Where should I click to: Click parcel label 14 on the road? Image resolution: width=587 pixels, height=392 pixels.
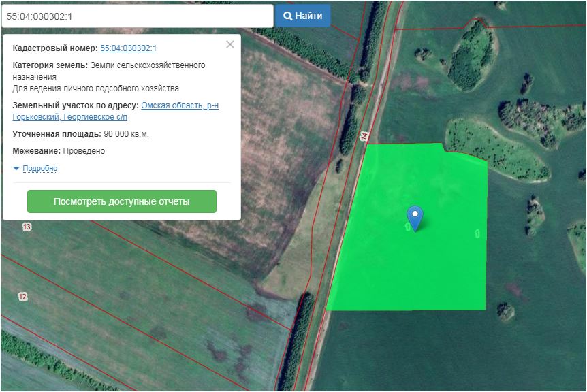coord(364,136)
